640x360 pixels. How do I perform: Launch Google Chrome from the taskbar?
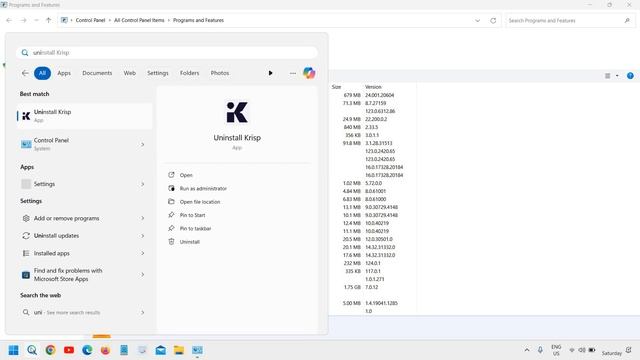pyautogui.click(x=51, y=350)
